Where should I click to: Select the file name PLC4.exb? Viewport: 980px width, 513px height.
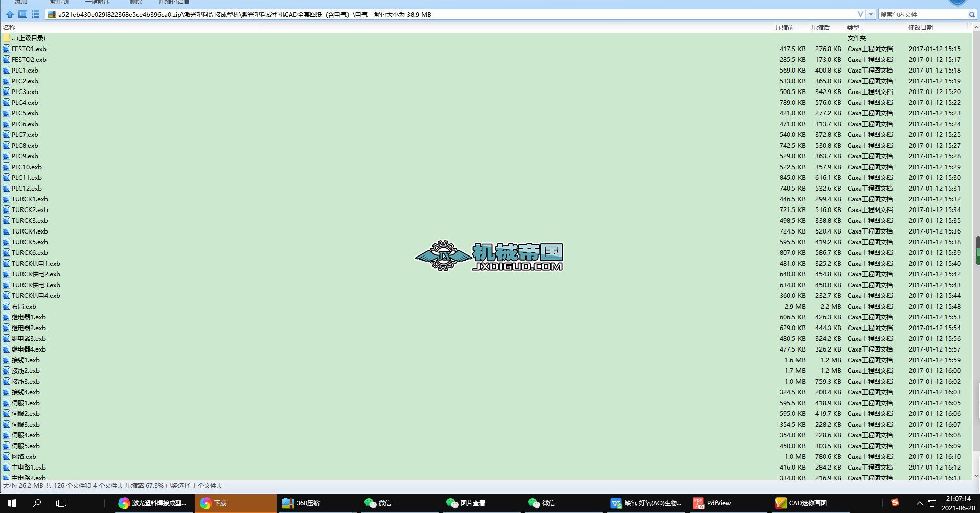pyautogui.click(x=25, y=103)
